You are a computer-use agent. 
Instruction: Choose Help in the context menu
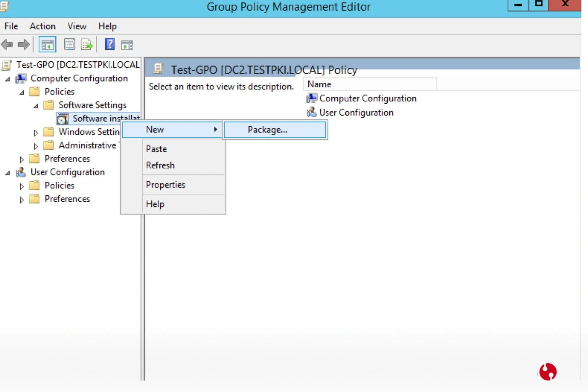point(173,204)
